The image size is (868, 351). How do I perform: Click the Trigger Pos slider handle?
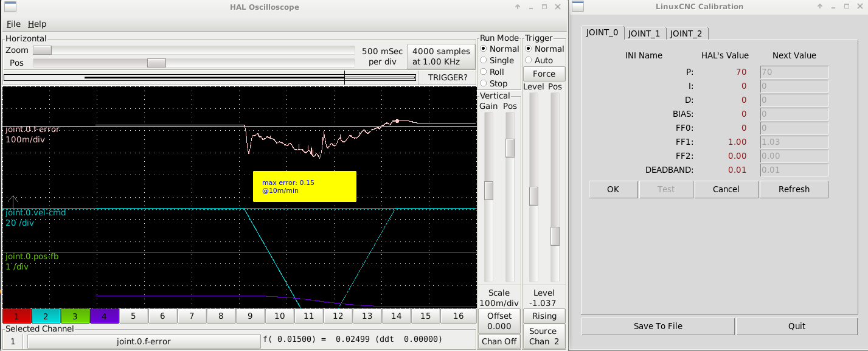pyautogui.click(x=555, y=236)
